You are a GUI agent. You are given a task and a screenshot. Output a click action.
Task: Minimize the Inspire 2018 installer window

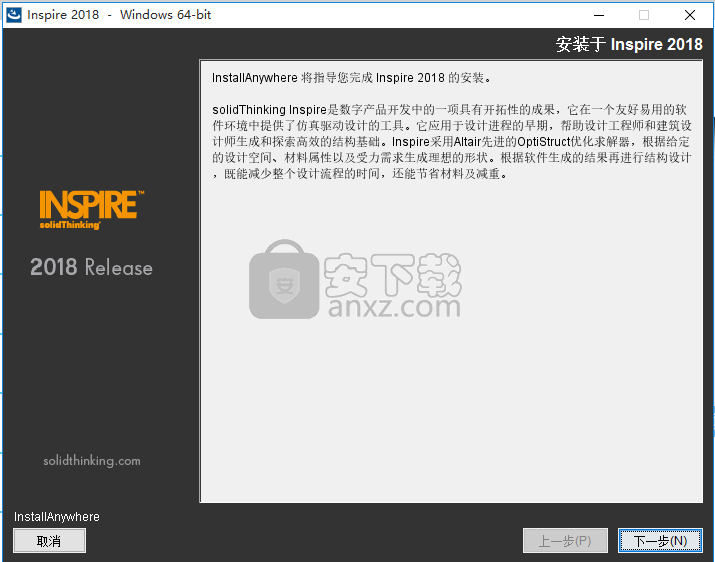(598, 15)
